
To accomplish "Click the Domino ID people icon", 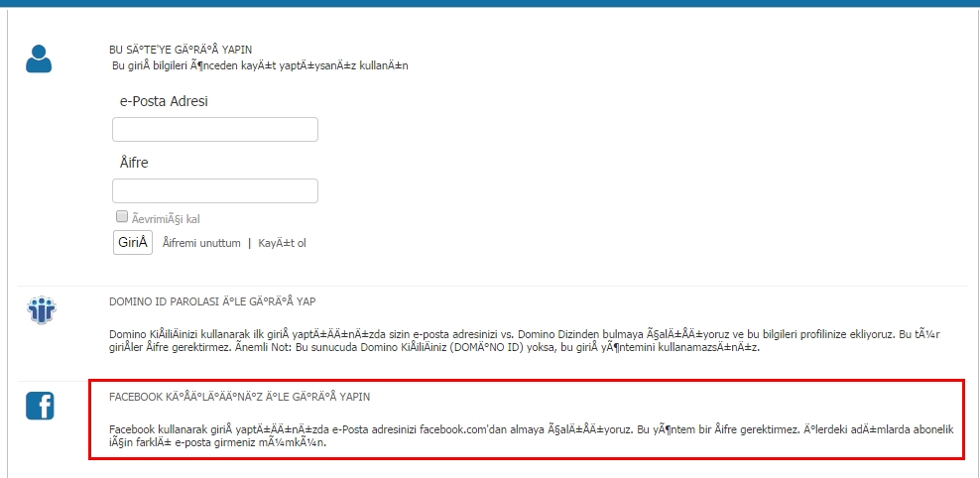I will coord(42,310).
